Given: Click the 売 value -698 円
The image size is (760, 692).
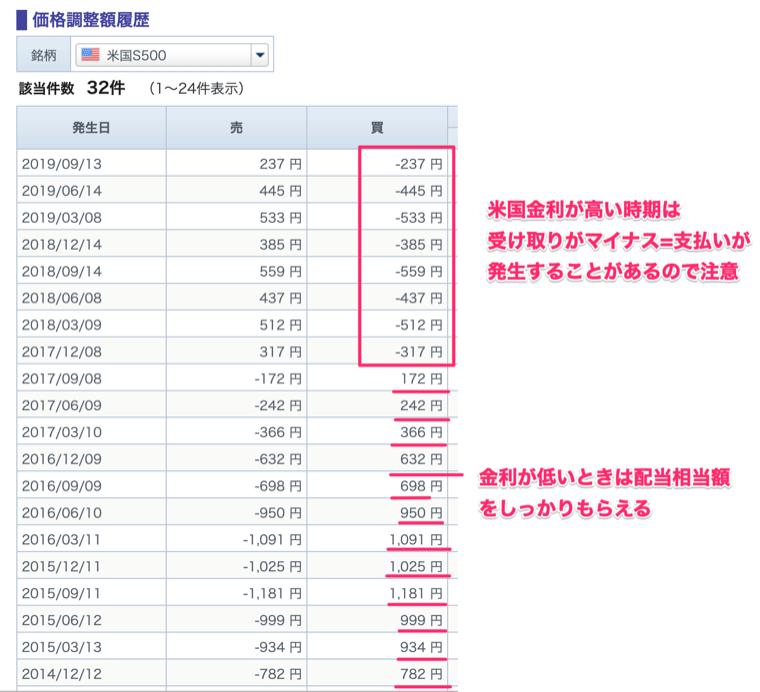Looking at the screenshot, I should [278, 486].
